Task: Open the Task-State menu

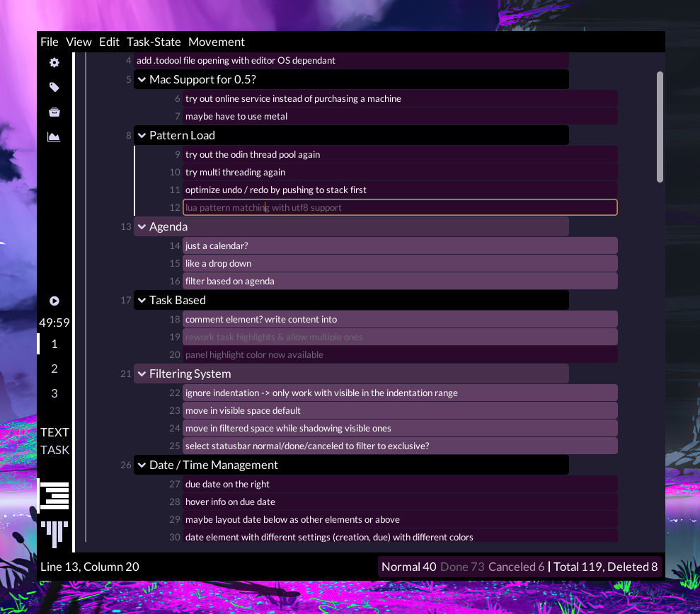Action: 154,42
